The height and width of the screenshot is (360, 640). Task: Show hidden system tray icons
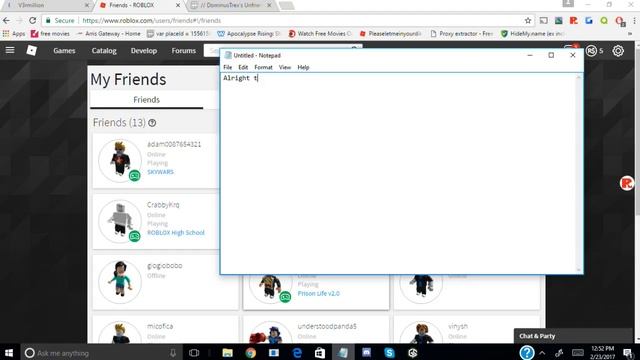pyautogui.click(x=542, y=353)
